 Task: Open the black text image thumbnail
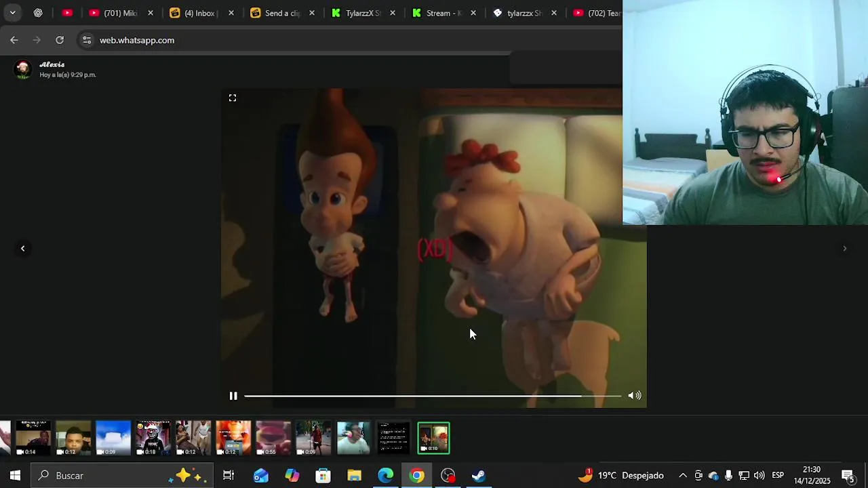[x=393, y=439]
